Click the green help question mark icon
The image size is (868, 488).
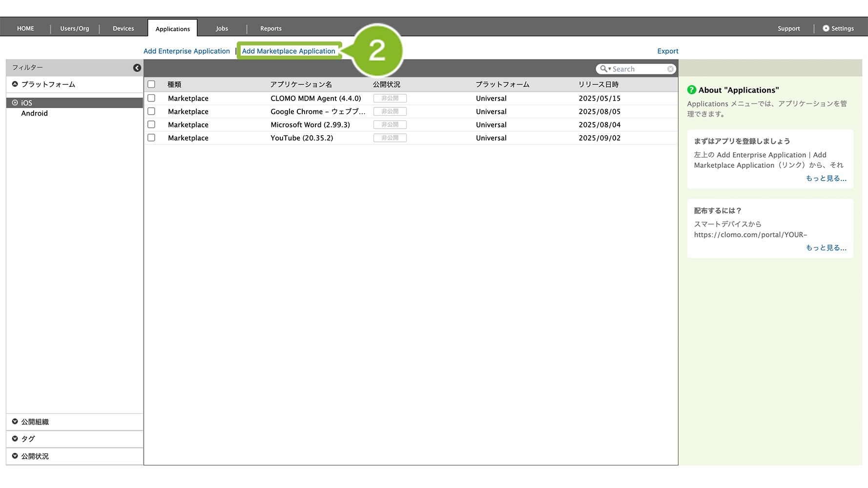pyautogui.click(x=691, y=90)
